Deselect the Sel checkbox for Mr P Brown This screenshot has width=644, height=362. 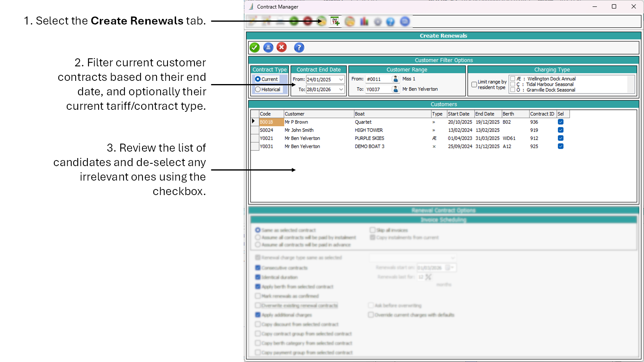tap(560, 122)
